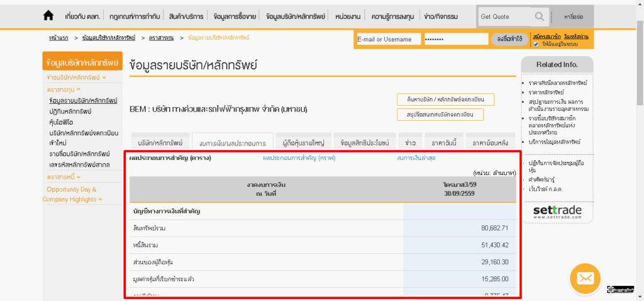
Task: Switch to ข่าว tab
Action: (410, 140)
